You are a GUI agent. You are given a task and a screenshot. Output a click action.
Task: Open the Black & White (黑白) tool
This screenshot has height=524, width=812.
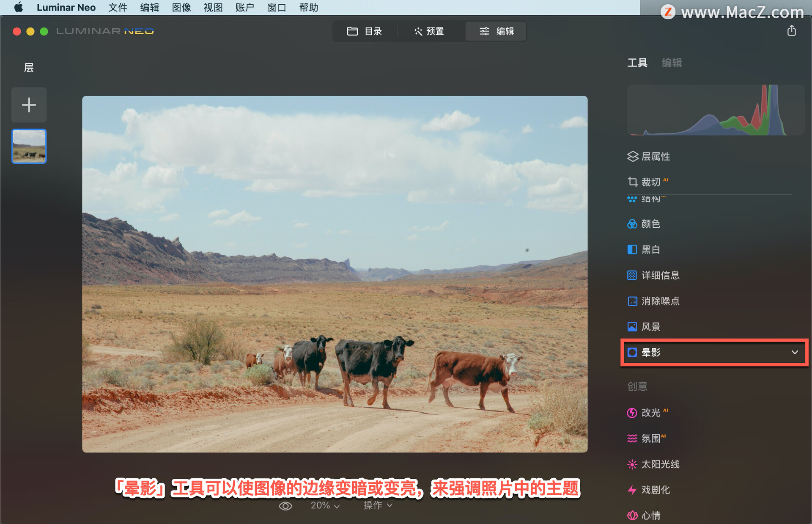point(644,250)
